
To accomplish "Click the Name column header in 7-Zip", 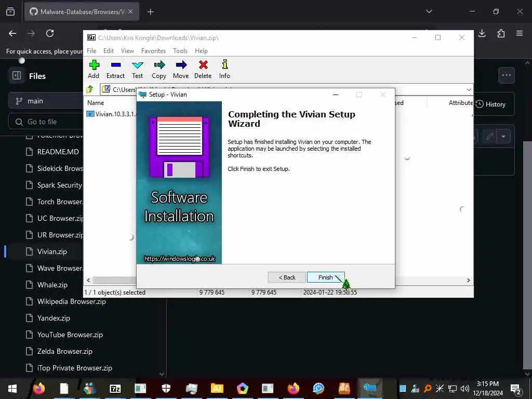I will click(x=96, y=103).
